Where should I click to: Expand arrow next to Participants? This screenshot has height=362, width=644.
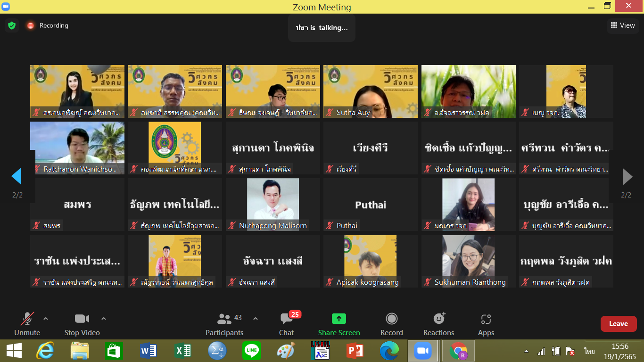pos(256,319)
